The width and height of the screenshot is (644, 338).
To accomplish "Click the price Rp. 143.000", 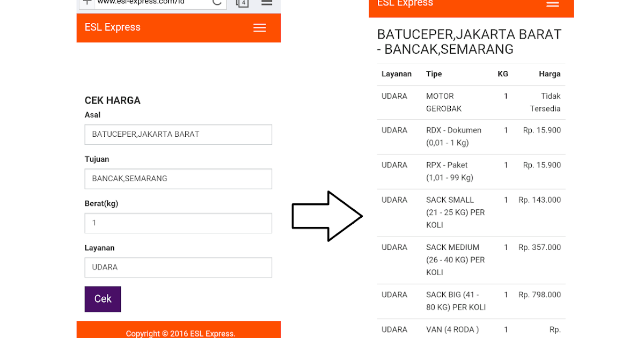I will pos(540,200).
